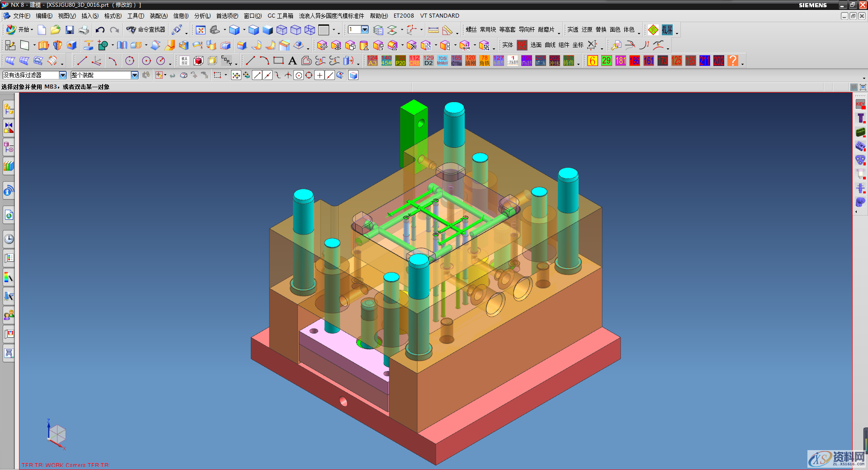This screenshot has width=868, height=470.
Task: Click the orange question mark help icon
Action: click(733, 61)
